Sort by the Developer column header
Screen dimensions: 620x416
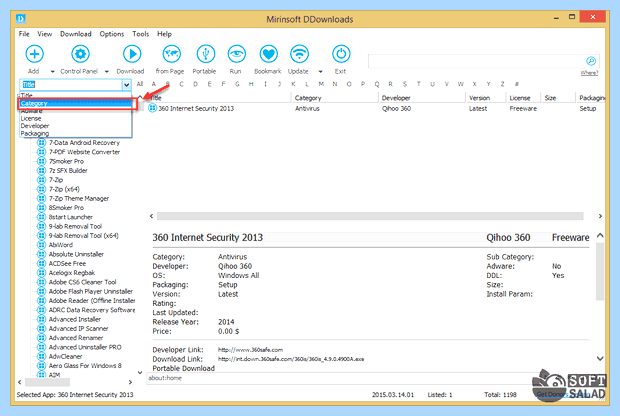422,98
